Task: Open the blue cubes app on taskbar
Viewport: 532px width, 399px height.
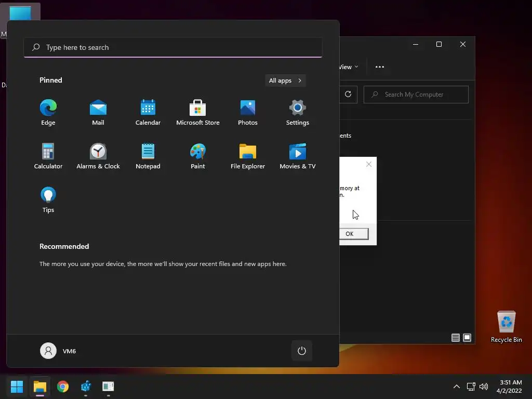Action: point(86,387)
